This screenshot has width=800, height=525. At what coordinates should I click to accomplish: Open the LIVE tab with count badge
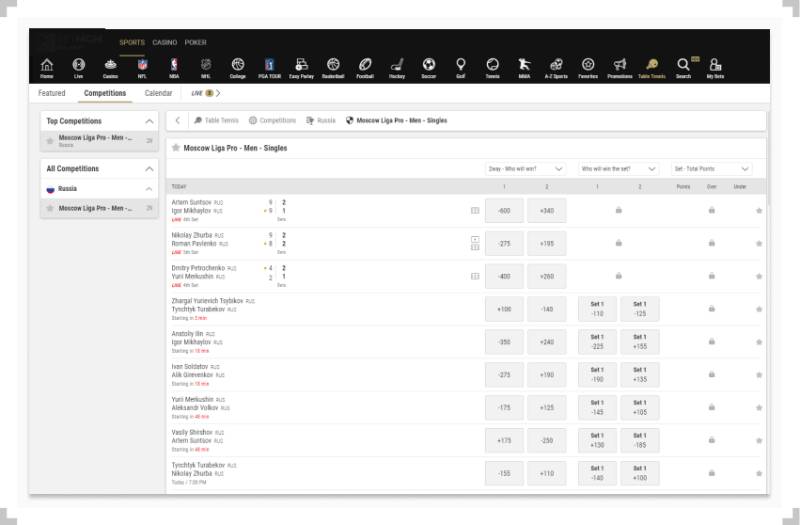click(202, 93)
